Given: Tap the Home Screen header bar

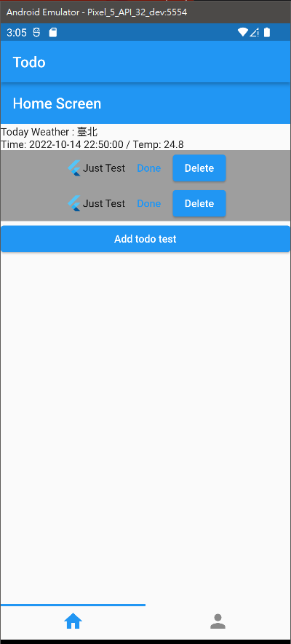Looking at the screenshot, I should pyautogui.click(x=145, y=103).
